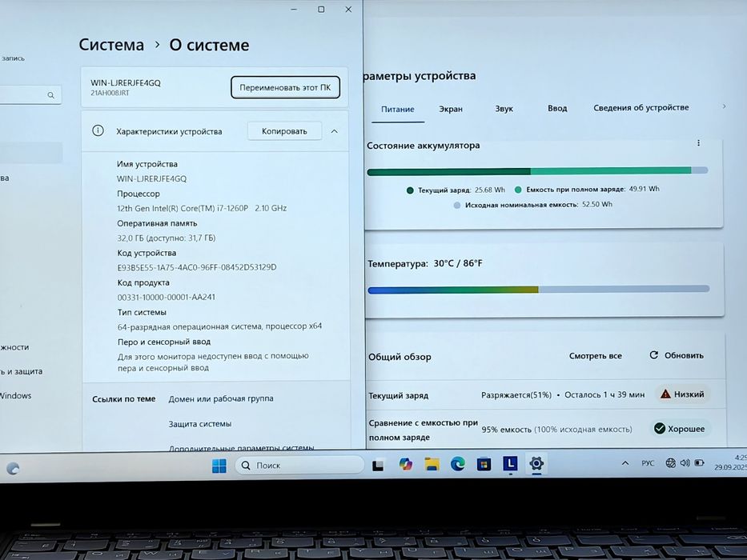This screenshot has width=747, height=560.
Task: Click 95% емкость comparison text
Action: [556, 429]
